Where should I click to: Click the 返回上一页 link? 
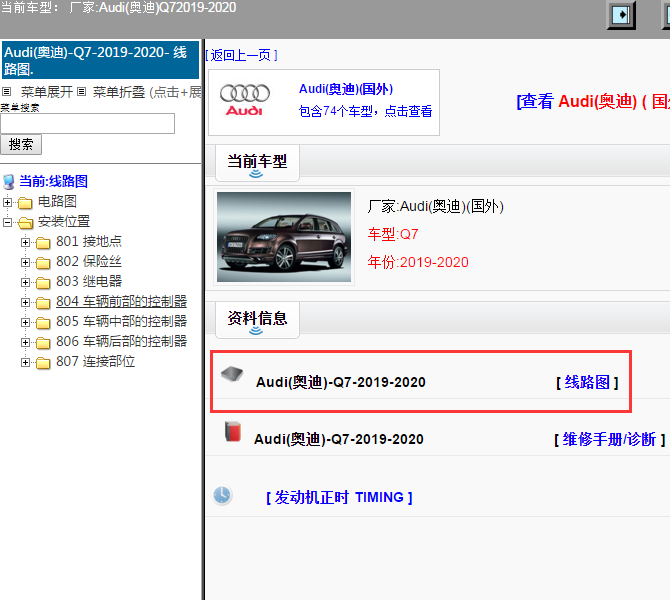[241, 55]
